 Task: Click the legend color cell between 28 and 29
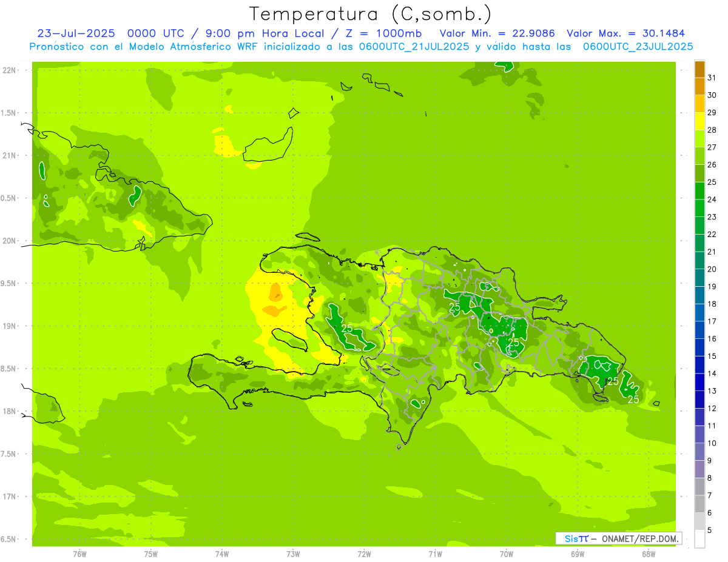click(699, 121)
